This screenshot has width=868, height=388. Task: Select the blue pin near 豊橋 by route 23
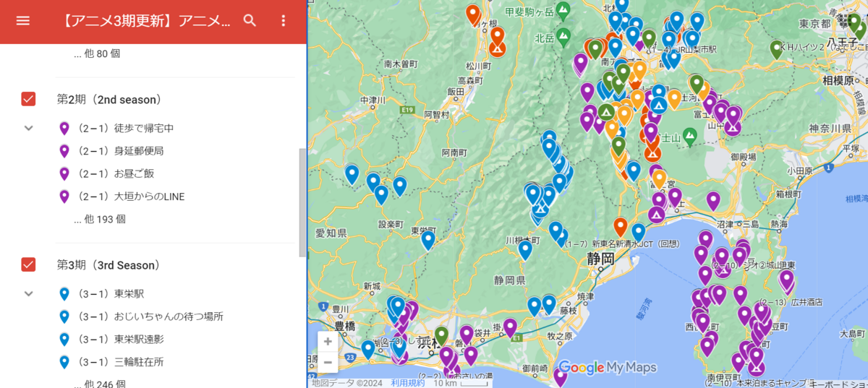point(368,350)
